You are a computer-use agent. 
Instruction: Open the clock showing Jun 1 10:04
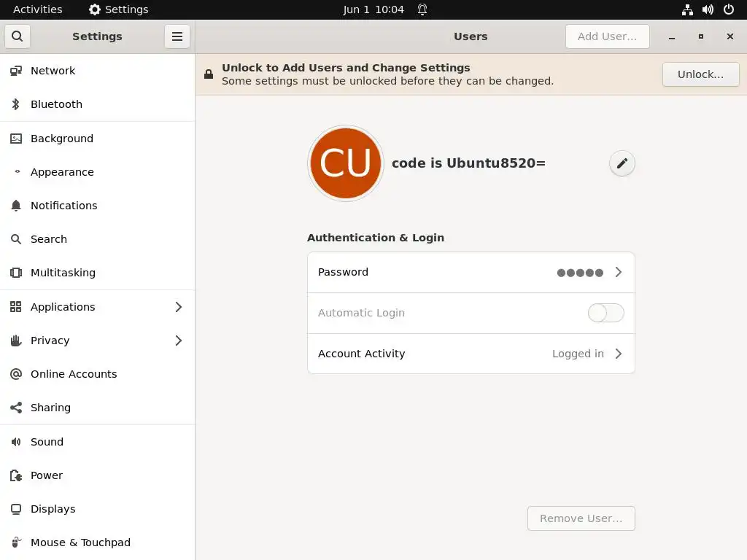(373, 9)
